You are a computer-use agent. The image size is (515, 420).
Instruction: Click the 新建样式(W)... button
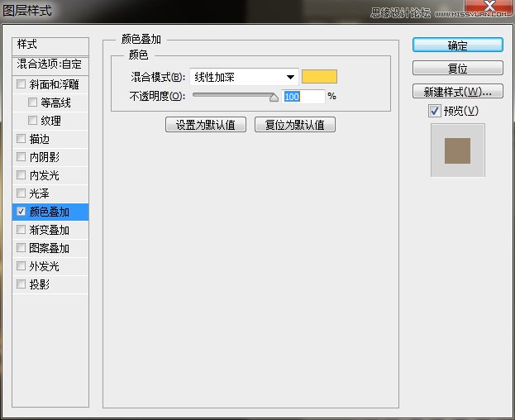457,92
